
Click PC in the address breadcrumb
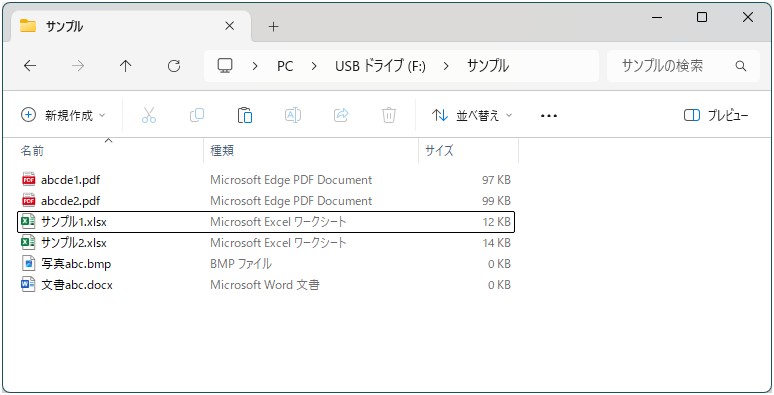285,66
